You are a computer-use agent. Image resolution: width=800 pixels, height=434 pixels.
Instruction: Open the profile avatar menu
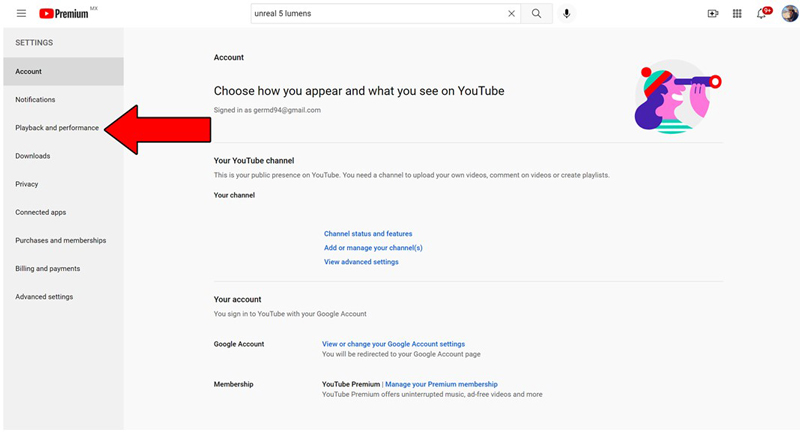789,14
